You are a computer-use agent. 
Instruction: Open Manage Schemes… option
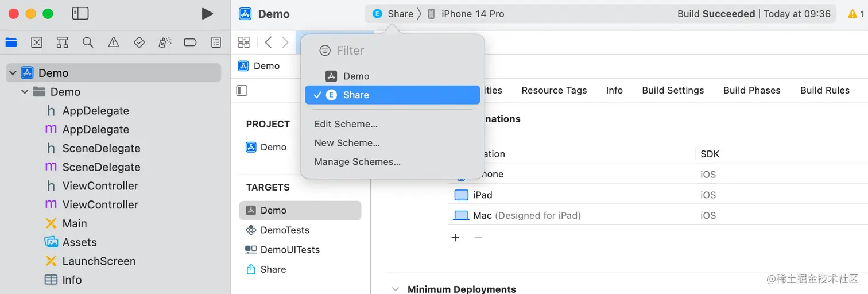coord(357,162)
